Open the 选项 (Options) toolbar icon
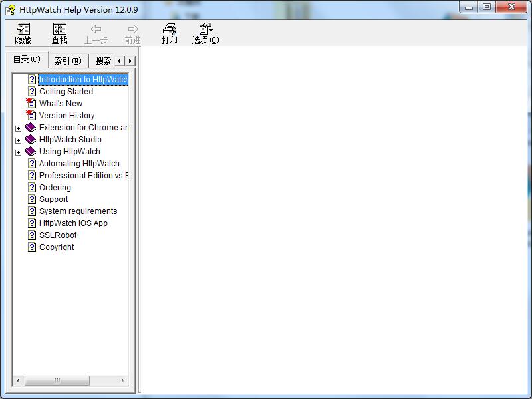 pos(205,31)
